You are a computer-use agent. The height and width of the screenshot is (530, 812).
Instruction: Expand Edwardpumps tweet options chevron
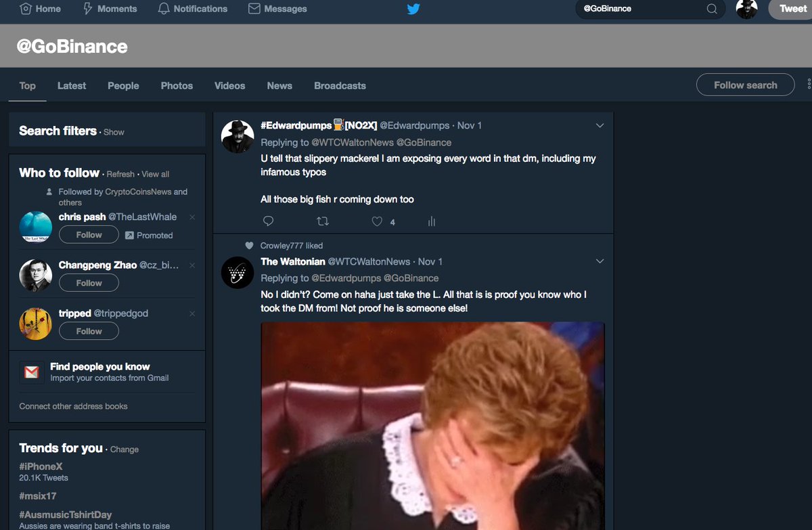(x=600, y=125)
